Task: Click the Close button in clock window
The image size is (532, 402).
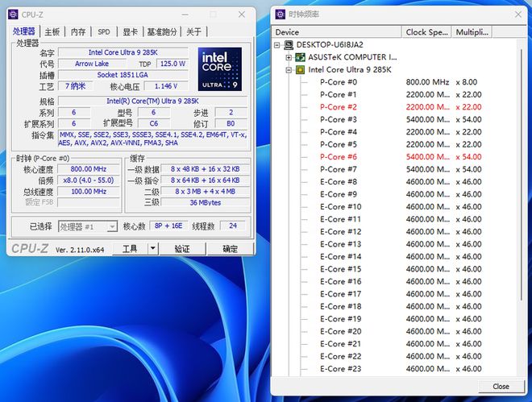Action: point(501,387)
